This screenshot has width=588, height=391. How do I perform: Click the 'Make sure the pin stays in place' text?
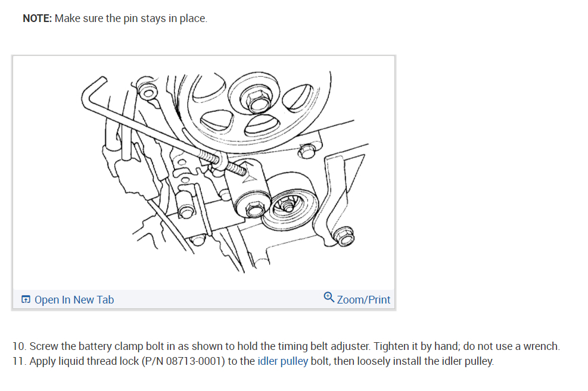click(x=130, y=18)
